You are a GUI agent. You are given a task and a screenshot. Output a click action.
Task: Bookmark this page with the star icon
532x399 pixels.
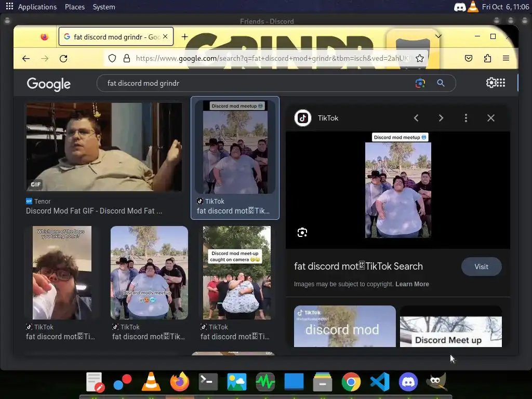[x=420, y=58]
